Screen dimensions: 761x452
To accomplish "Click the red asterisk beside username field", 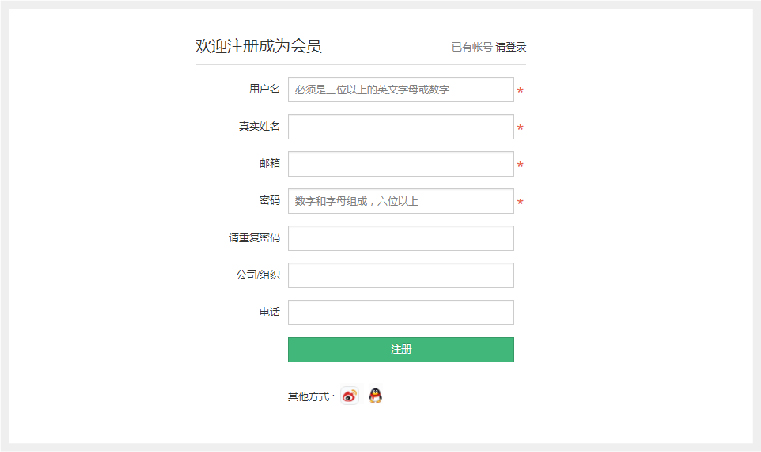I will (x=520, y=90).
